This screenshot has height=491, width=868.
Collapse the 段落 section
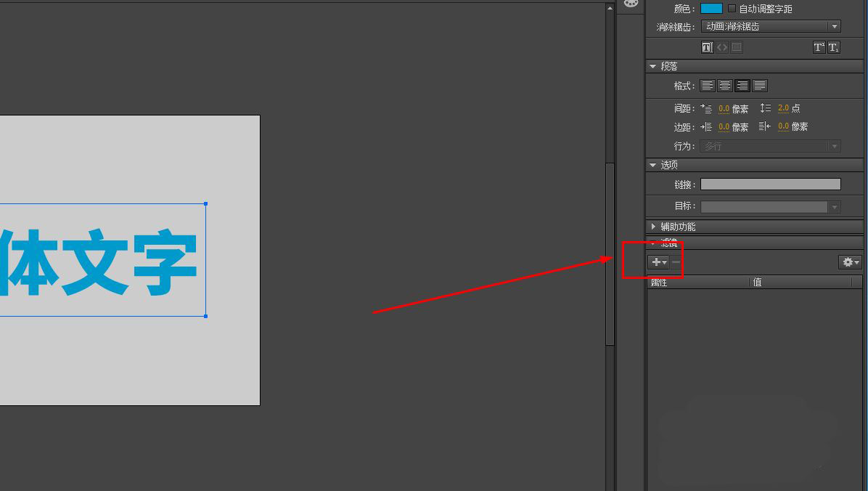[653, 67]
